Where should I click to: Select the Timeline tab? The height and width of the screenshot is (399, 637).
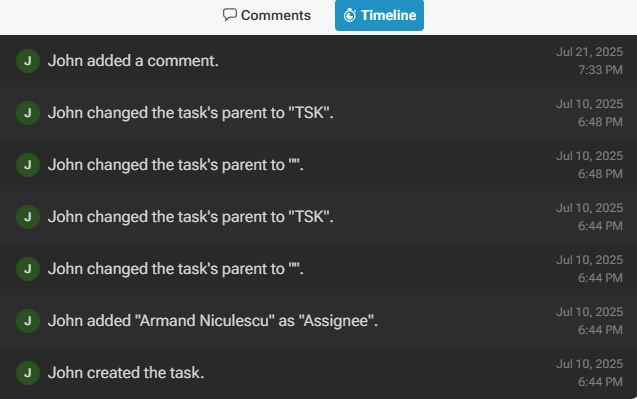[x=379, y=15]
